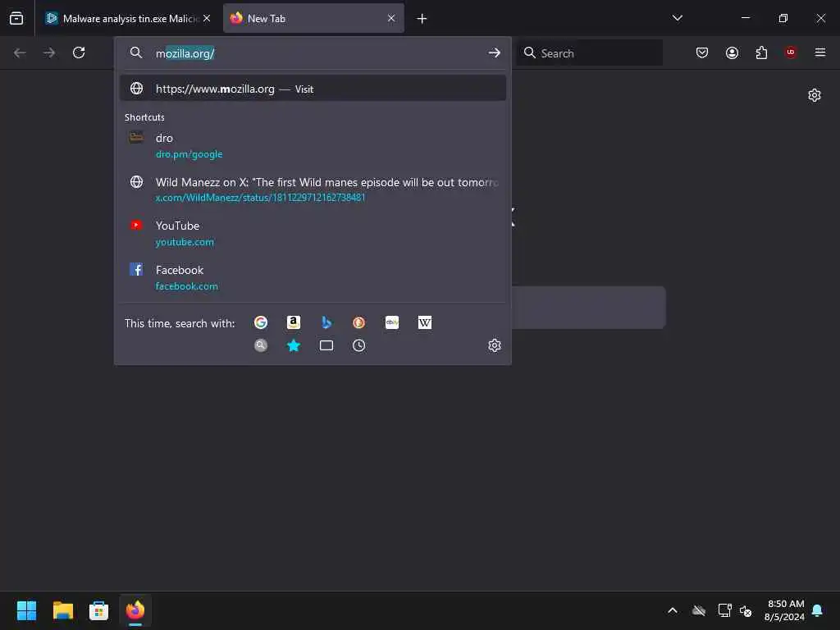This screenshot has width=840, height=630.
Task: Close the Malware analysis tab
Action: pos(207,18)
